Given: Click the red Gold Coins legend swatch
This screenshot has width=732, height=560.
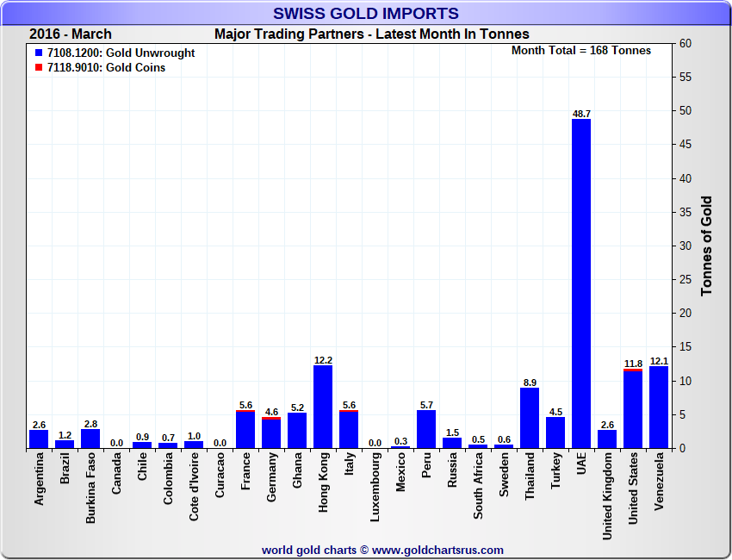Looking at the screenshot, I should (39, 68).
